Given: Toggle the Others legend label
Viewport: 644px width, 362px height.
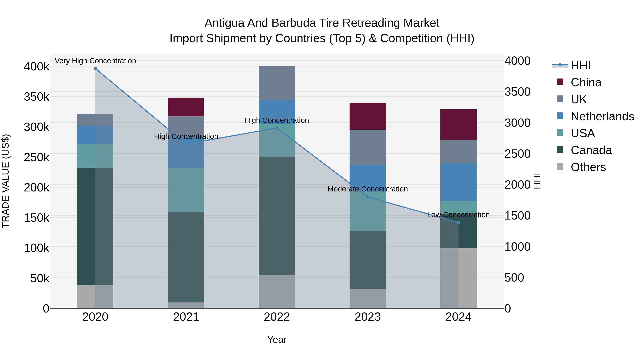Looking at the screenshot, I should point(588,167).
